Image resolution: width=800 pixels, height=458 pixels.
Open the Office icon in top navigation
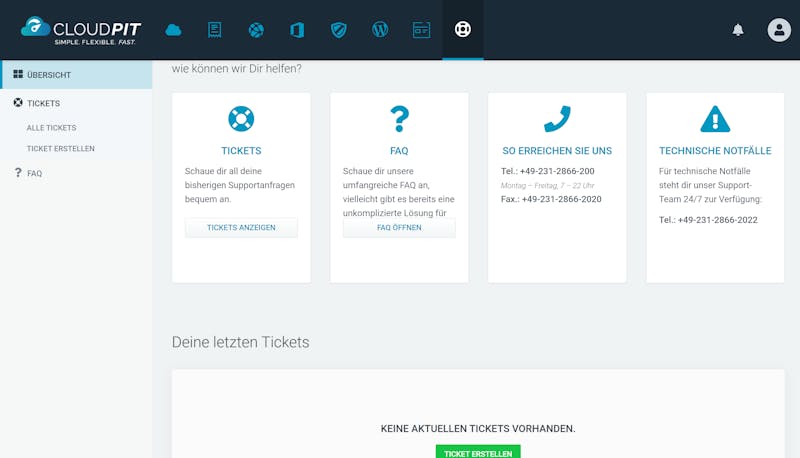(297, 30)
